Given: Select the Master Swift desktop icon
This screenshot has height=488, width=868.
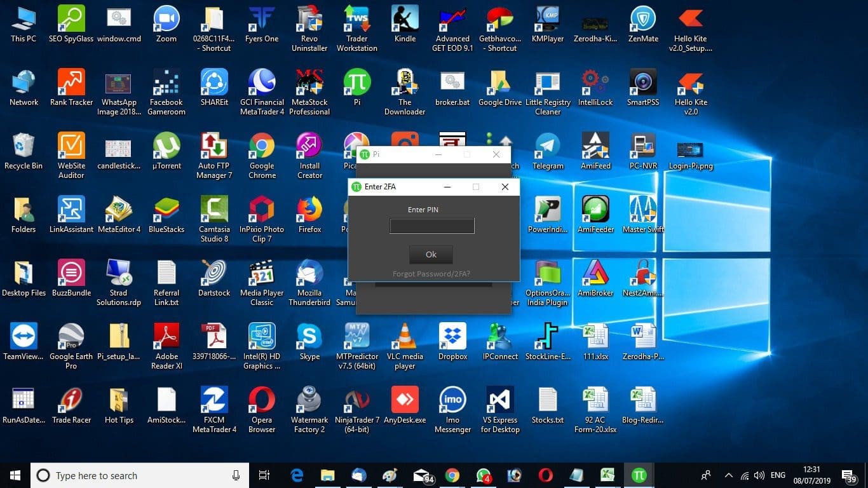Looking at the screenshot, I should coord(643,215).
